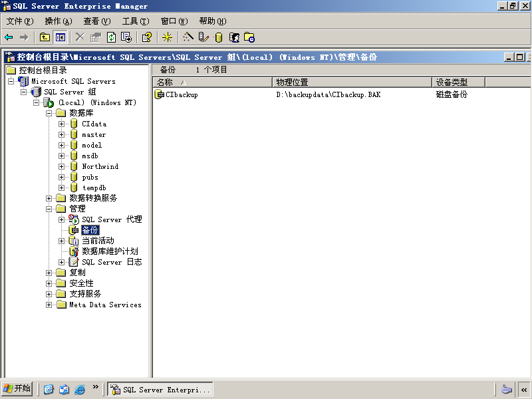
Task: Open the 操作(A) menu
Action: (59, 21)
